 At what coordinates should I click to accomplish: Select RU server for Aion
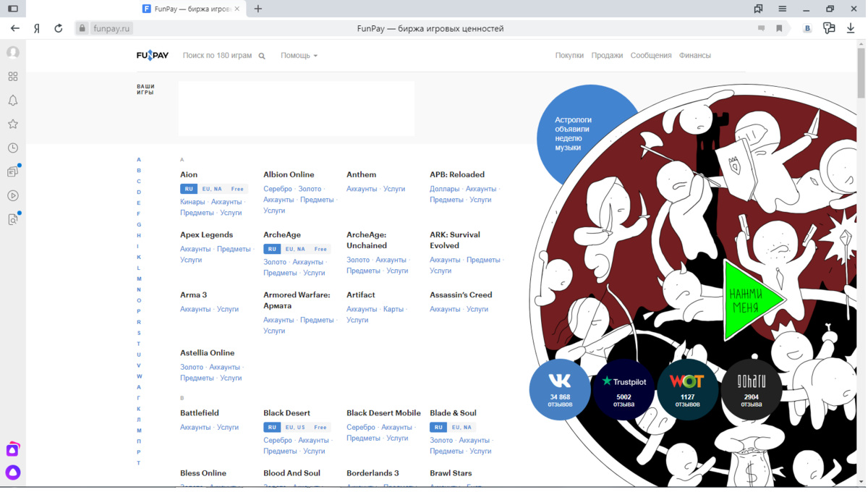pyautogui.click(x=189, y=189)
